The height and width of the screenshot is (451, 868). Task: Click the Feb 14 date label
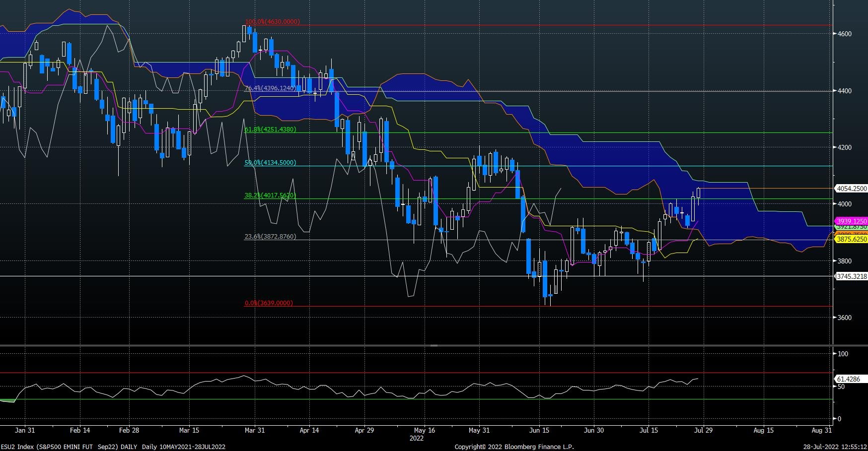80,431
